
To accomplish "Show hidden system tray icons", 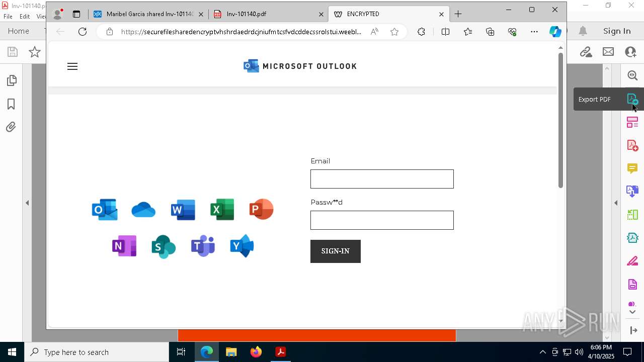I will (542, 352).
